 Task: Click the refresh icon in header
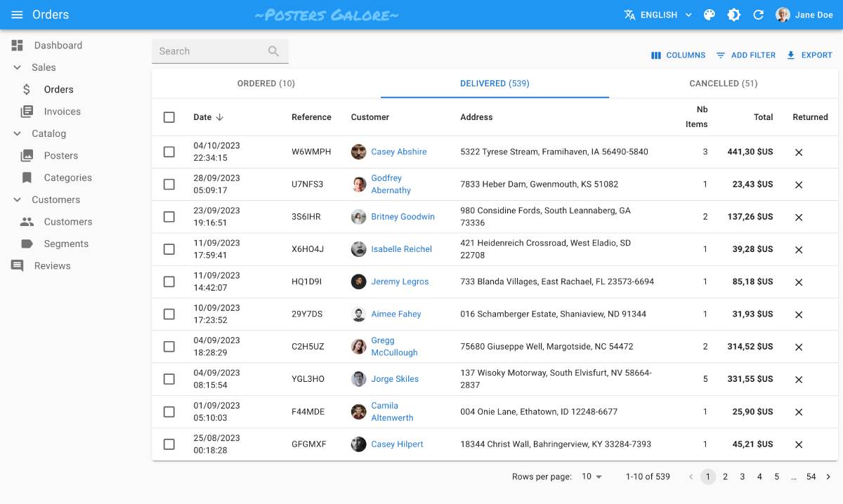point(758,15)
